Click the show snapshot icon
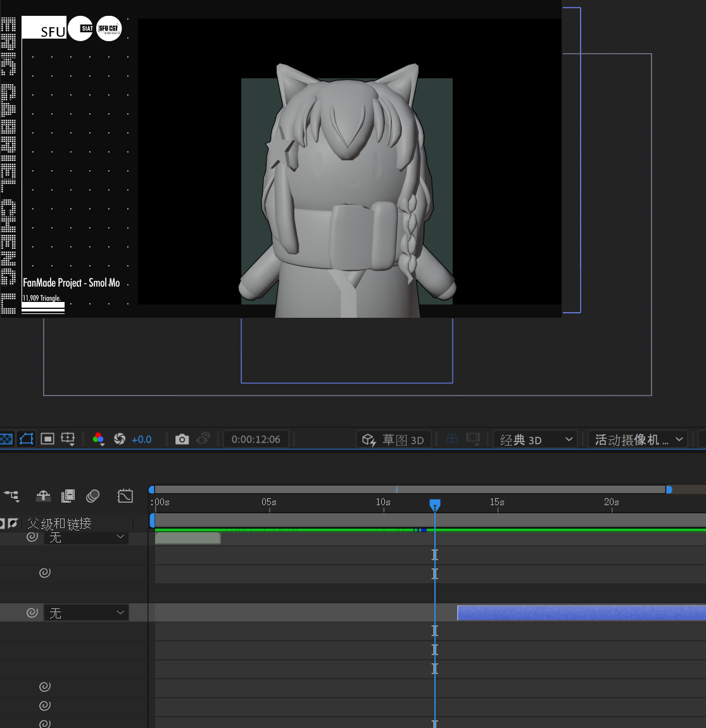The height and width of the screenshot is (728, 706). [x=203, y=439]
